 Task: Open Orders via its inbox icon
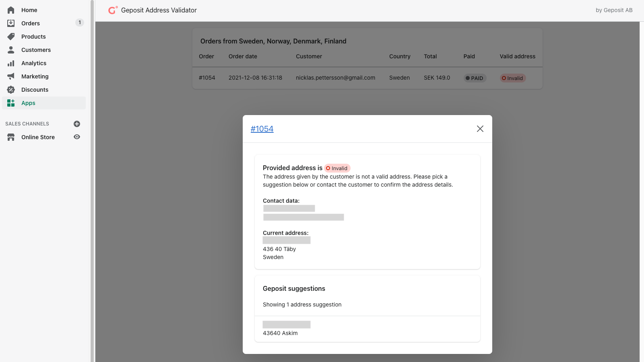(x=11, y=23)
